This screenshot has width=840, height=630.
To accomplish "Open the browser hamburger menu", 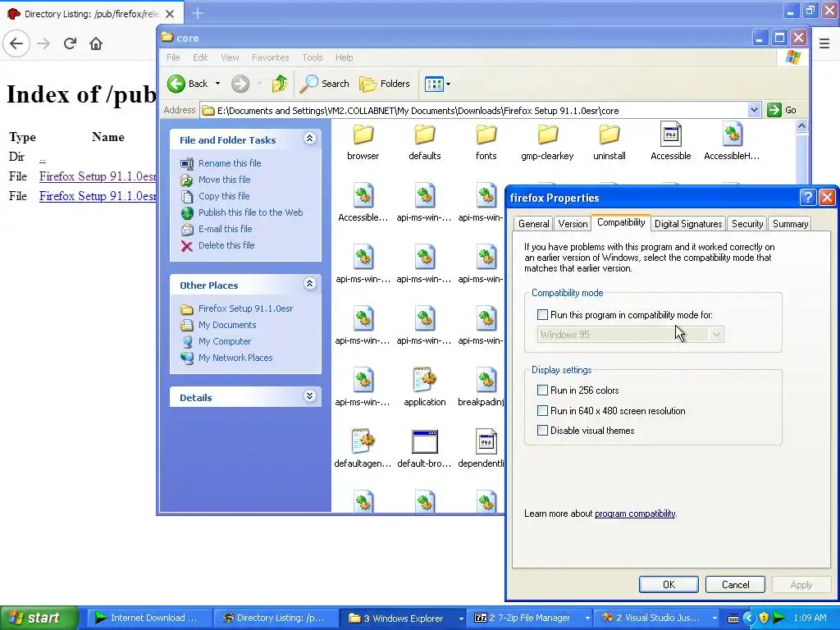I will (x=824, y=43).
